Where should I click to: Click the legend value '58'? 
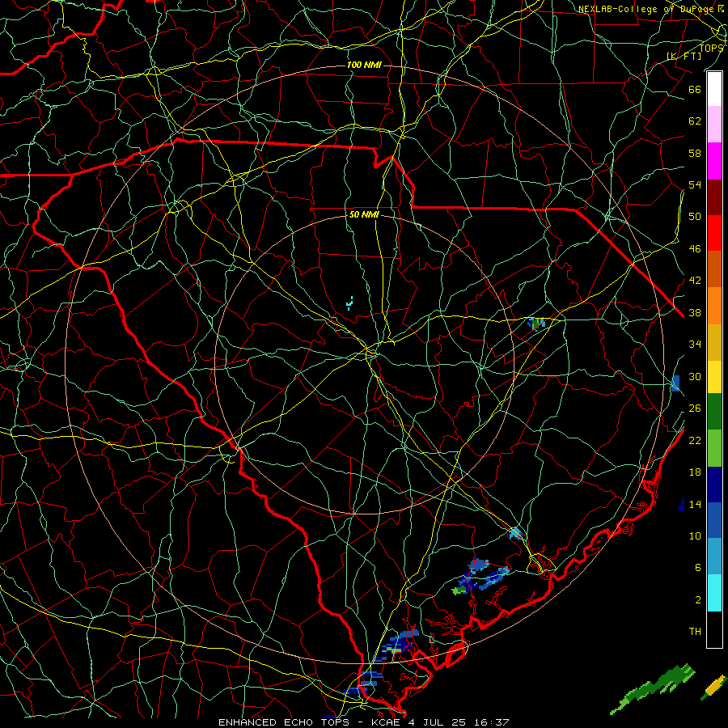click(x=695, y=153)
